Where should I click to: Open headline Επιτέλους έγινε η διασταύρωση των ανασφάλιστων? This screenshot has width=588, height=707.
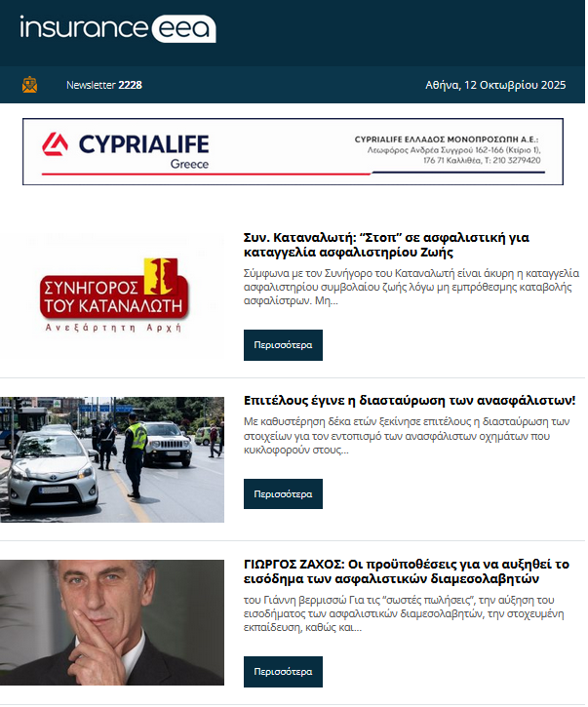[410, 401]
